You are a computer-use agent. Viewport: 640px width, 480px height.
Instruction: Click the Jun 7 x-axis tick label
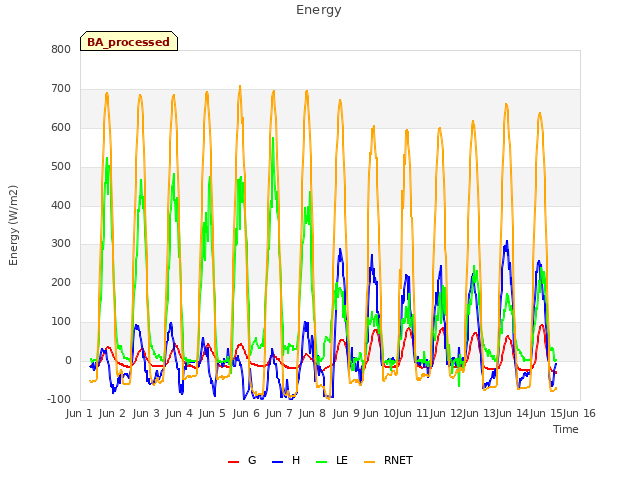pyautogui.click(x=279, y=413)
